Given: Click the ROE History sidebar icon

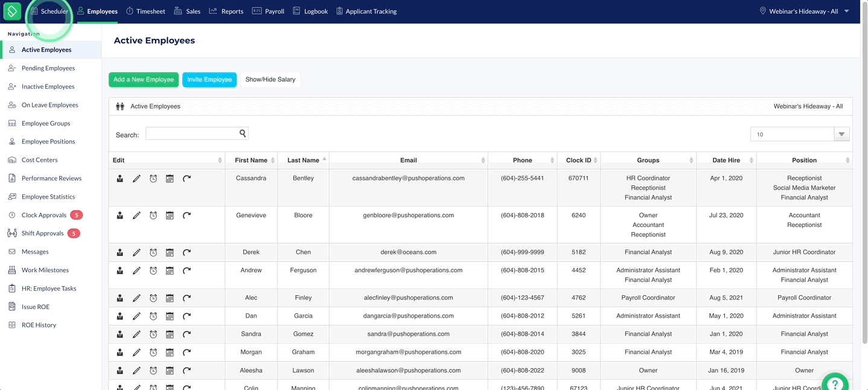Looking at the screenshot, I should 11,325.
